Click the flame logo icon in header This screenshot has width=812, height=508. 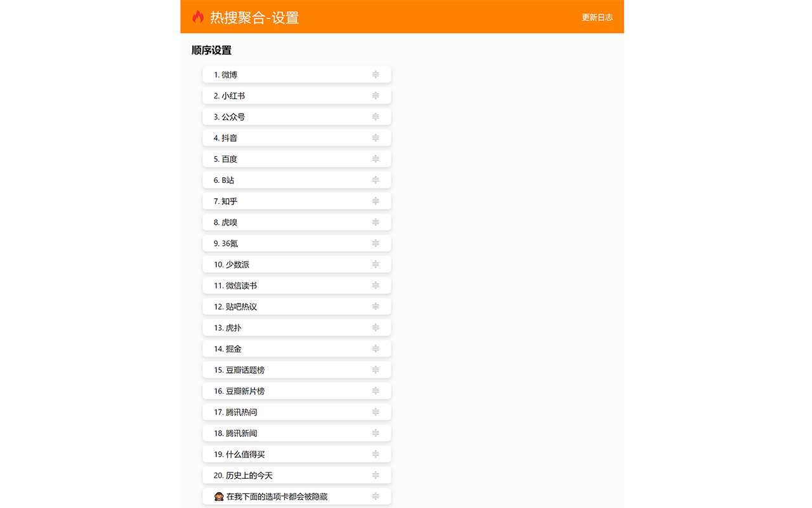[x=198, y=17]
